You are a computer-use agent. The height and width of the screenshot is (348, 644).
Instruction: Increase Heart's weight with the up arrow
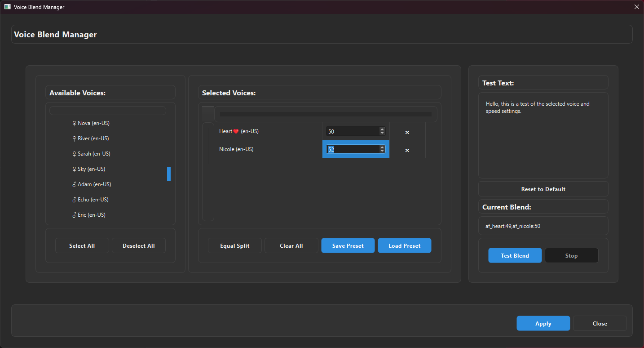click(x=382, y=129)
